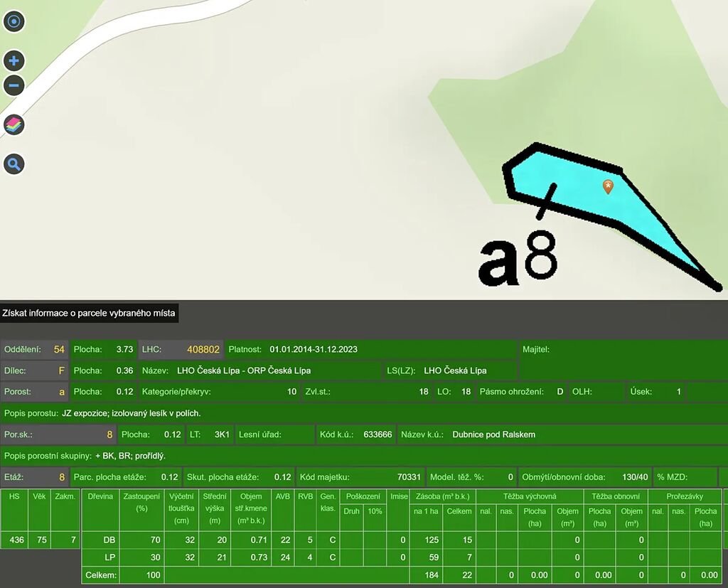Open the magnifier search tool
This screenshot has width=728, height=588.
pyautogui.click(x=14, y=165)
